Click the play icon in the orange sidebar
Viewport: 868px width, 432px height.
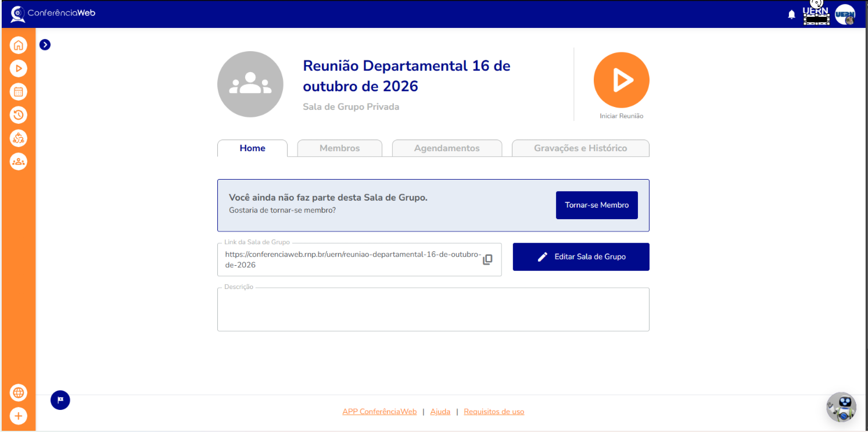pyautogui.click(x=19, y=69)
